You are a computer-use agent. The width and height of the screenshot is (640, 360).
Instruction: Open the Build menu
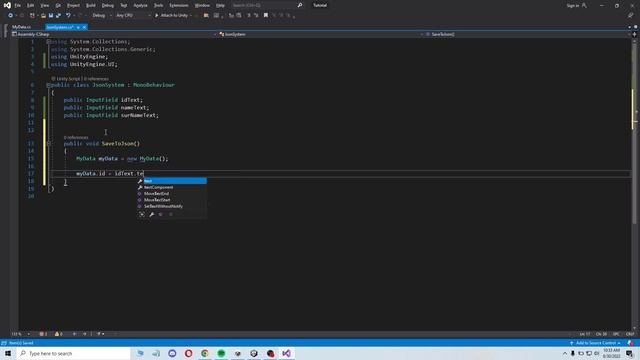(91, 5)
